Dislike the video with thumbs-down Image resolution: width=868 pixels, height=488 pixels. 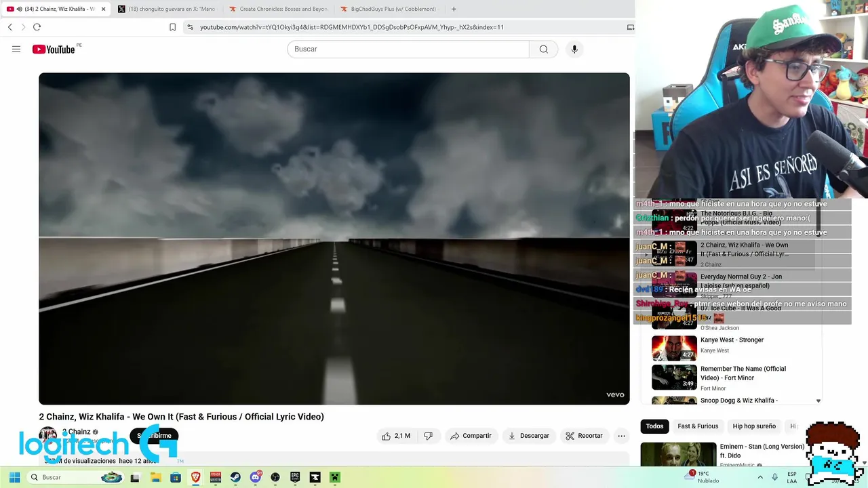coord(428,436)
